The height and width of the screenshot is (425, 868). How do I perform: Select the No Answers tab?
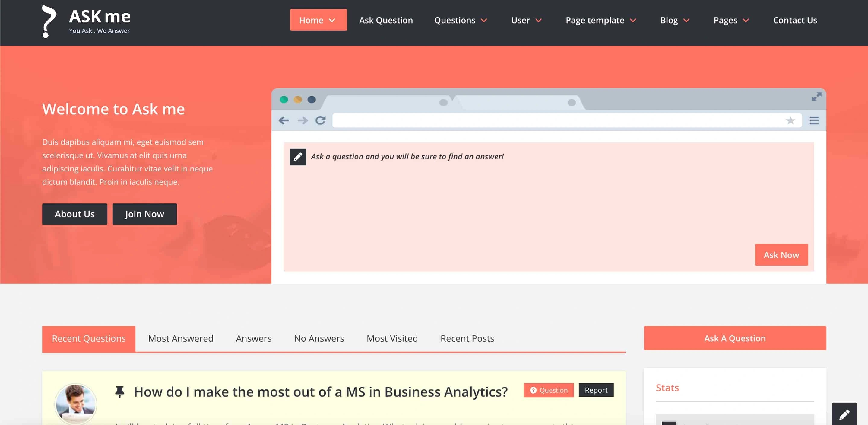point(319,338)
